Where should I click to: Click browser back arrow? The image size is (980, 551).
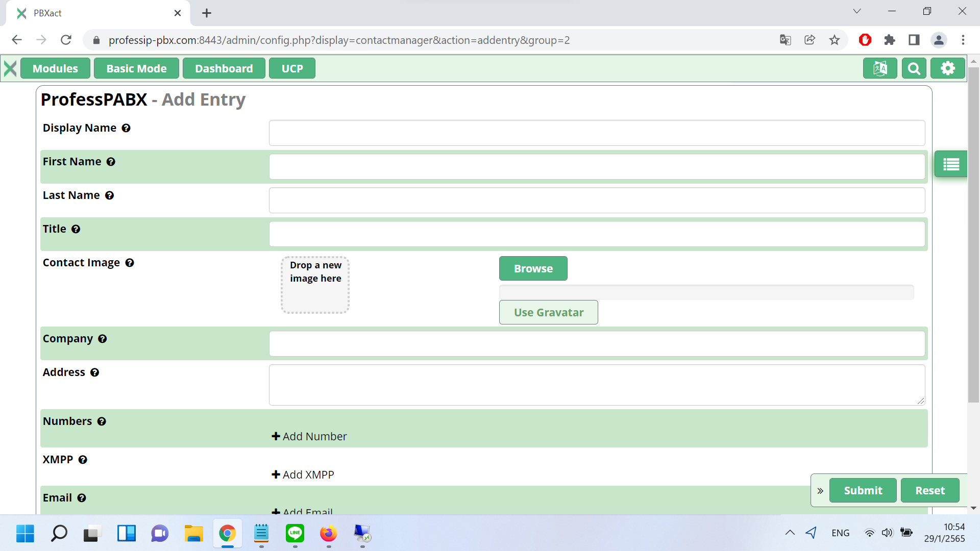click(17, 40)
